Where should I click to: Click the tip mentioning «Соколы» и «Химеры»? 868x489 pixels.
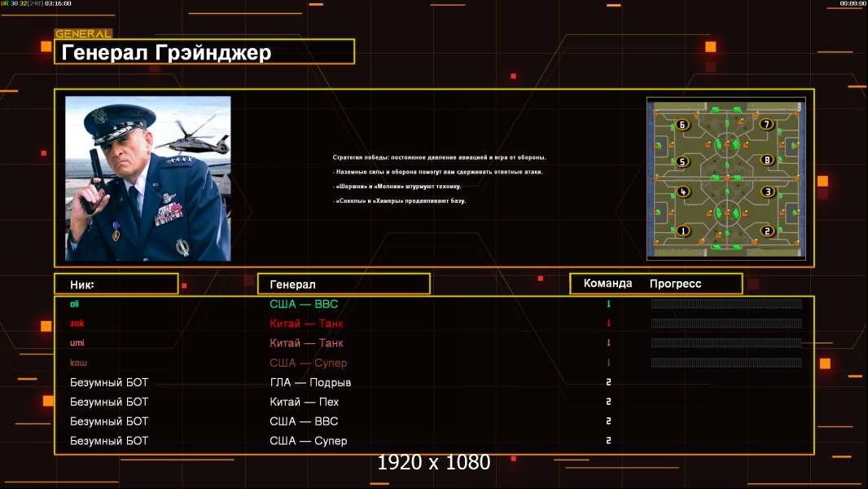click(x=399, y=200)
